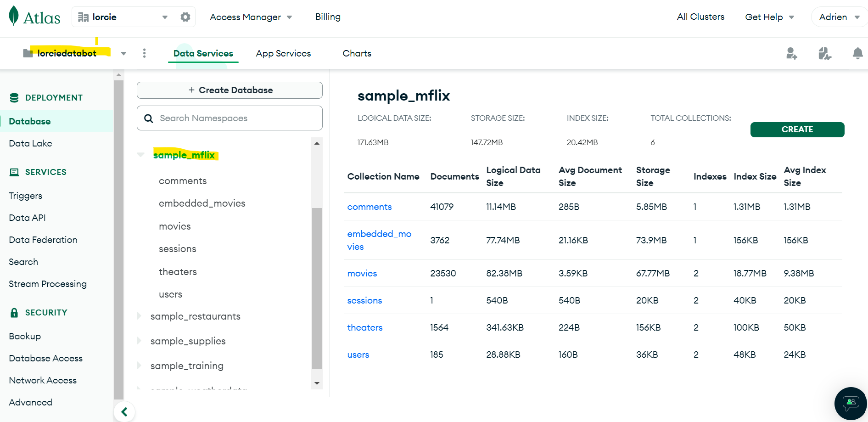Click the Atlas leaf logo
The width and height of the screenshot is (868, 422).
click(x=14, y=16)
